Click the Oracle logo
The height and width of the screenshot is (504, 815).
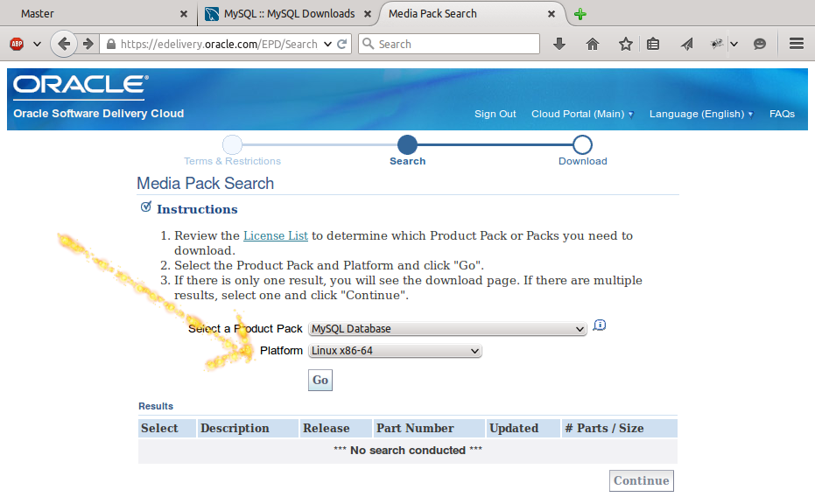click(81, 86)
